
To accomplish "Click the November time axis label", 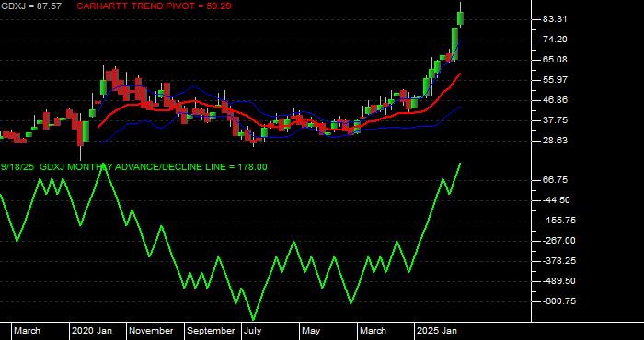I will point(151,331).
